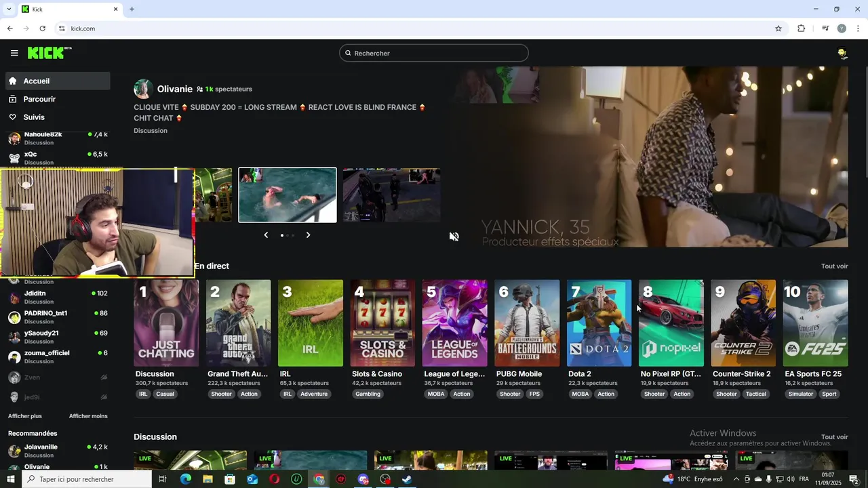Image resolution: width=868 pixels, height=488 pixels.
Task: Open the user profile avatar menu
Action: [842, 53]
